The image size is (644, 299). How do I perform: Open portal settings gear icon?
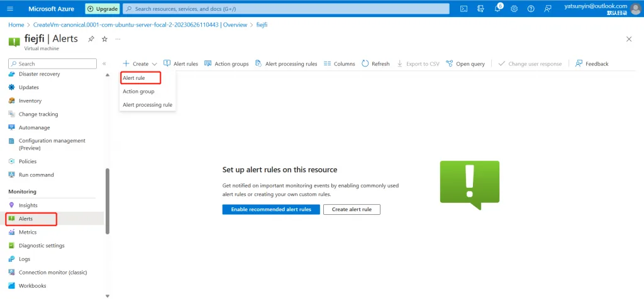pos(514,9)
